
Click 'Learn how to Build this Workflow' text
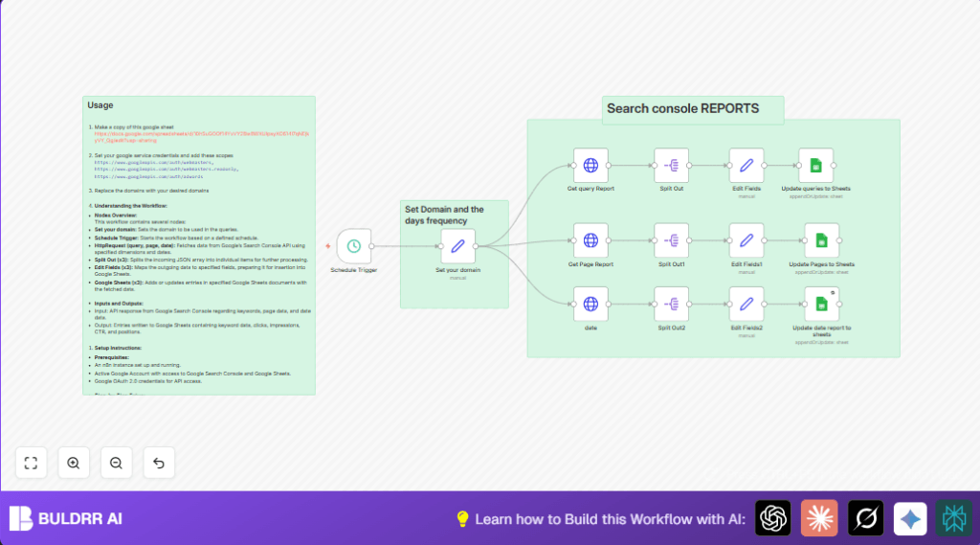[610, 519]
